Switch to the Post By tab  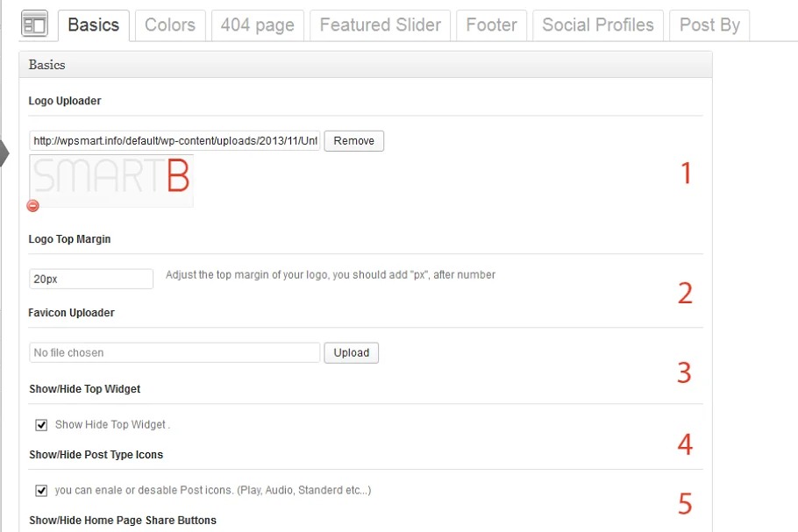[709, 25]
